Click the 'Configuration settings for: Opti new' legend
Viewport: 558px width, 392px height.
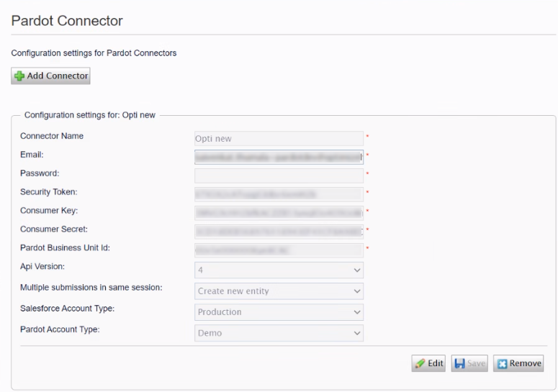pyautogui.click(x=90, y=115)
